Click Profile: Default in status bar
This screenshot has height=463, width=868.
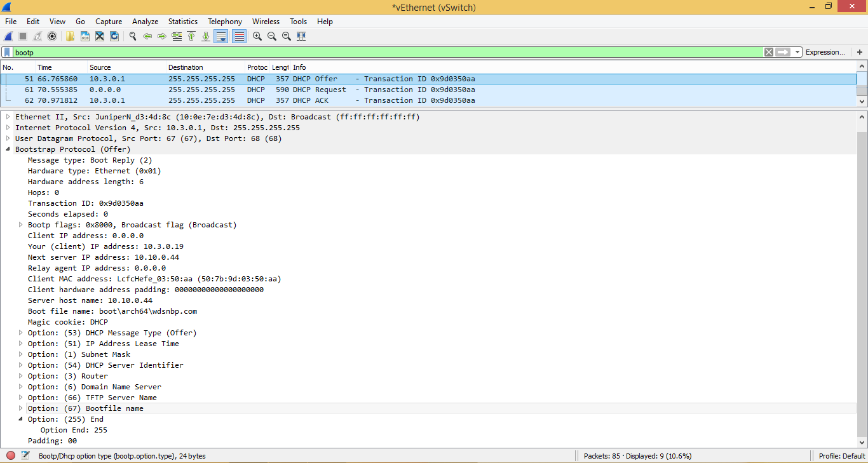coord(842,455)
